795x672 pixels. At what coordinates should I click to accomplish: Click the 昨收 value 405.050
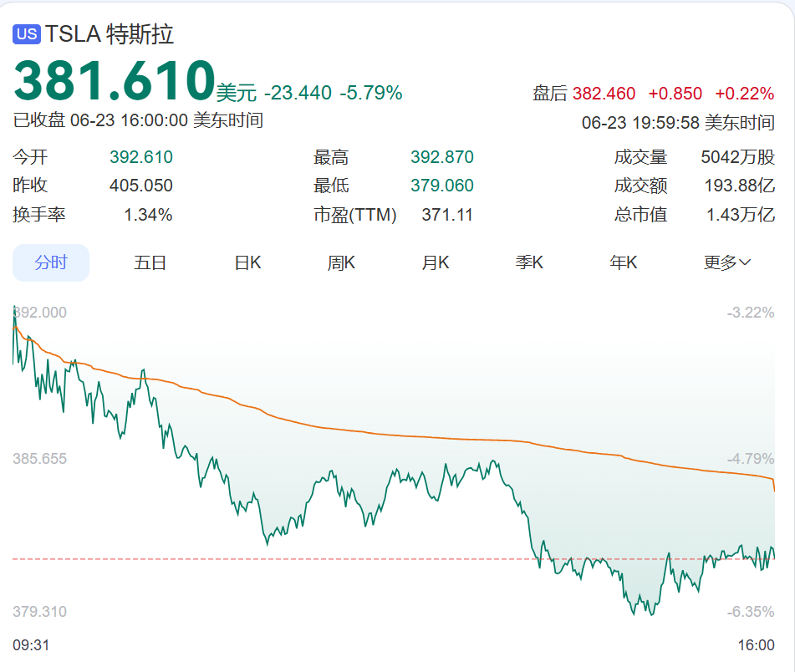point(141,186)
